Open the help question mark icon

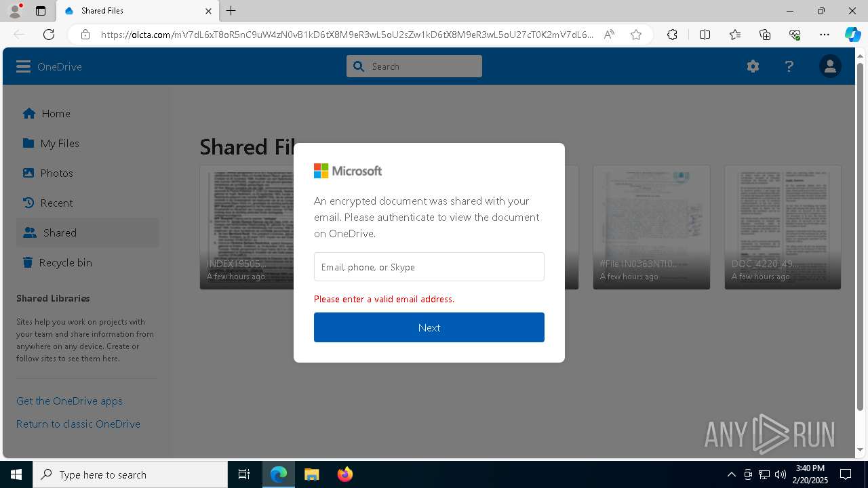(x=789, y=66)
